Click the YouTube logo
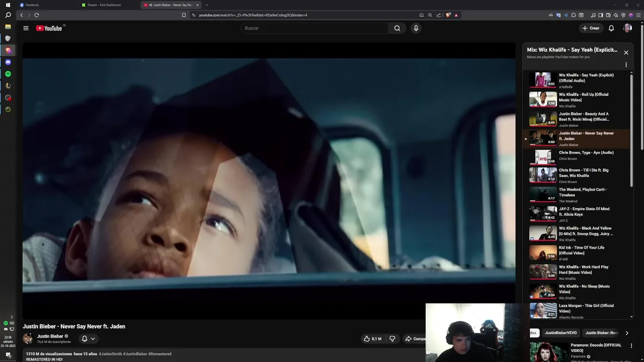This screenshot has width=644, height=362. (49, 28)
